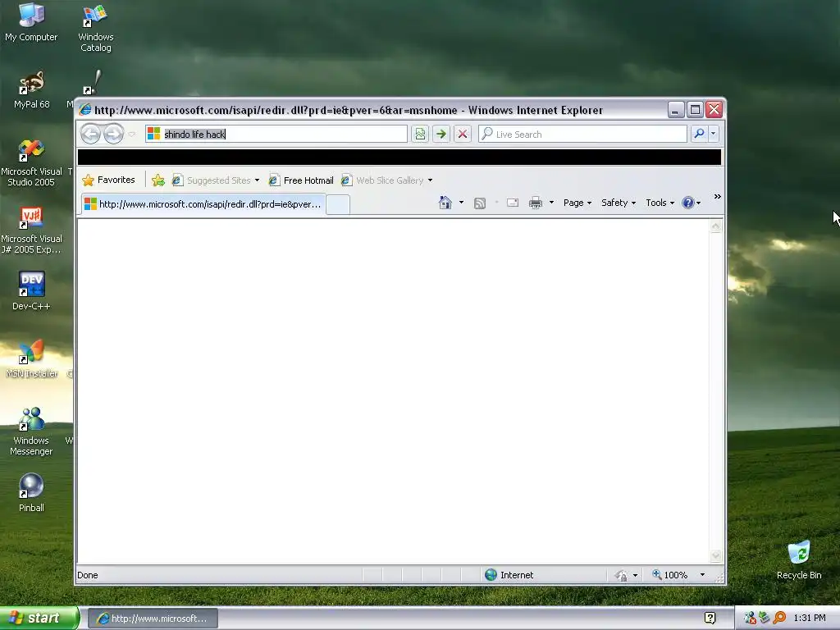This screenshot has height=630, width=840.
Task: Select Microsoft Visual J# 2005 Express icon
Action: pos(31,231)
